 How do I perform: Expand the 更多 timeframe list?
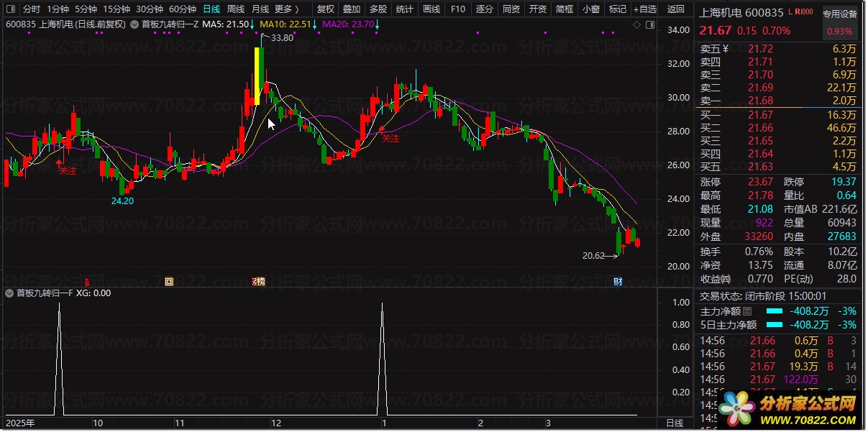click(x=286, y=9)
